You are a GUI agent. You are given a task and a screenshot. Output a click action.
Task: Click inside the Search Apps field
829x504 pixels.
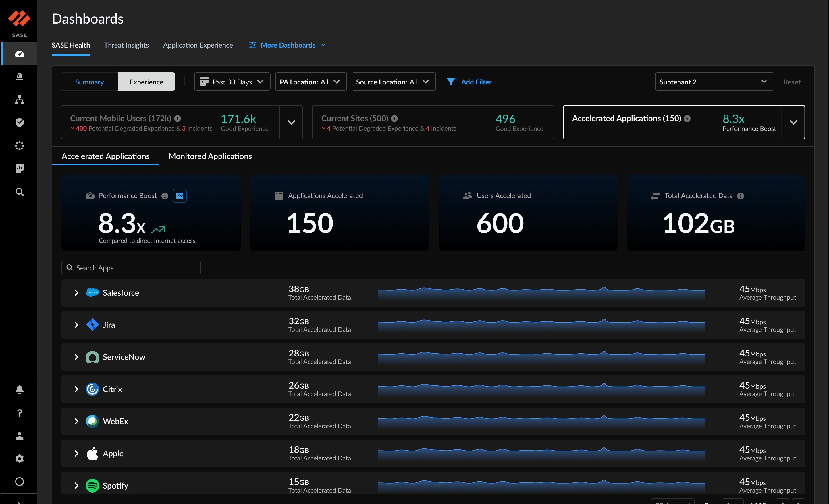[131, 267]
